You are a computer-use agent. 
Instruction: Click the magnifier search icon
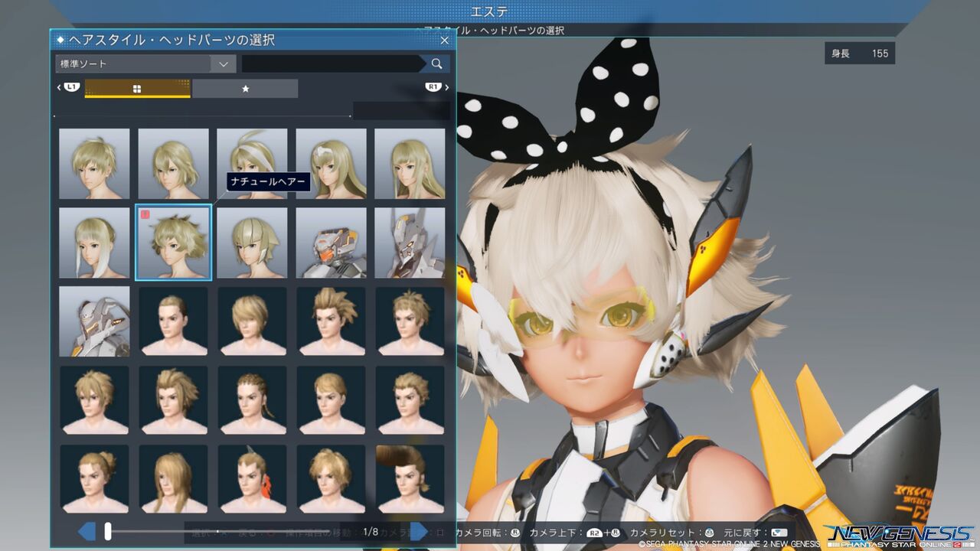pyautogui.click(x=436, y=64)
